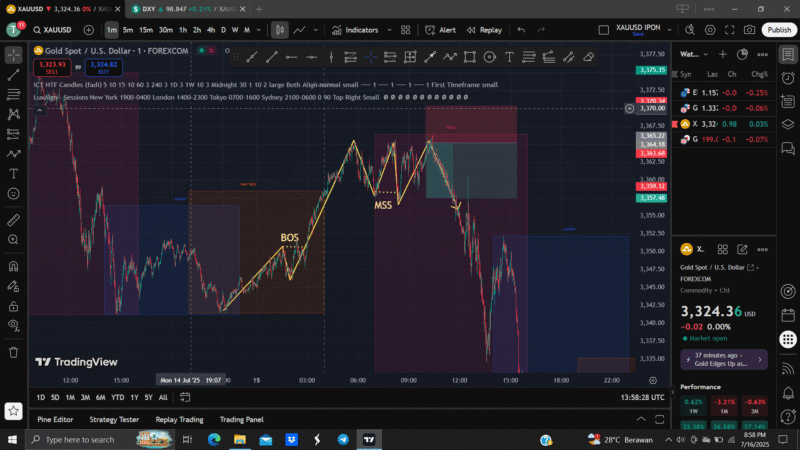The height and width of the screenshot is (450, 800).
Task: Toggle the lock all drawings tool
Action: 13,305
